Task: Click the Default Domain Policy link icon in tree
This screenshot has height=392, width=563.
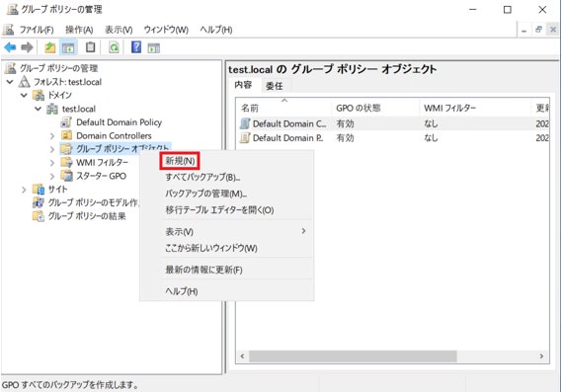Action: 66,122
